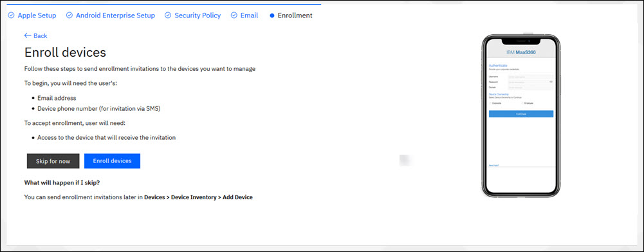The image size is (644, 252).
Task: Click the 'Follow these steps to send enrollment invitations' line
Action: point(140,69)
